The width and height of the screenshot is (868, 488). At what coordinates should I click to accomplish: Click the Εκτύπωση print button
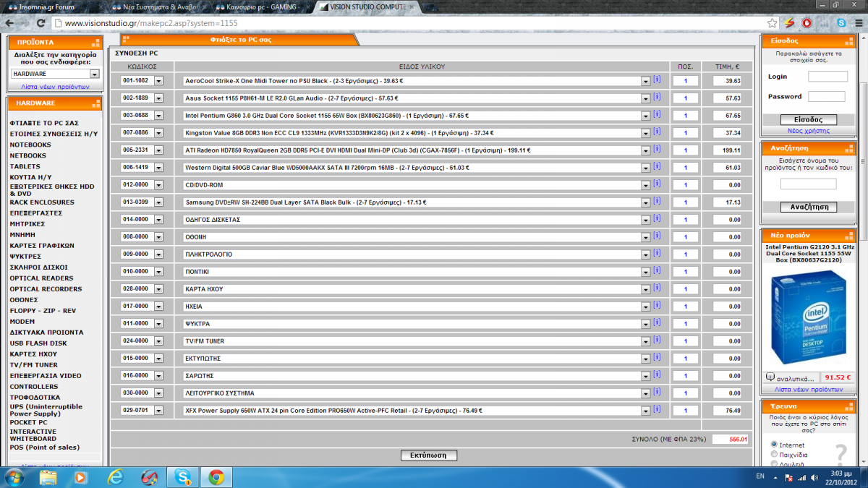coord(429,455)
